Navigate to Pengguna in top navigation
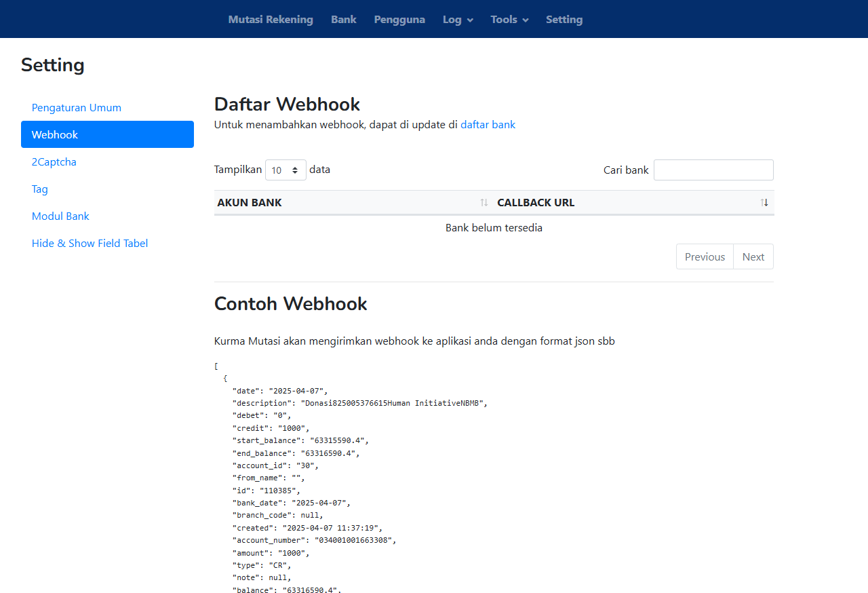Viewport: 868px width, 593px height. 399,20
